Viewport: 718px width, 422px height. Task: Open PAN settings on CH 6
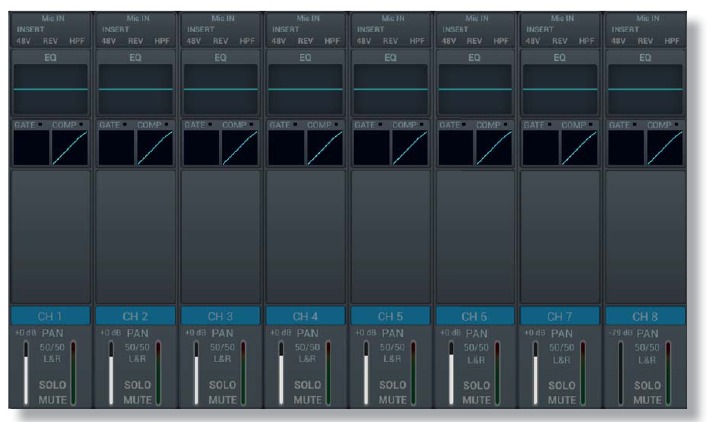click(x=477, y=333)
